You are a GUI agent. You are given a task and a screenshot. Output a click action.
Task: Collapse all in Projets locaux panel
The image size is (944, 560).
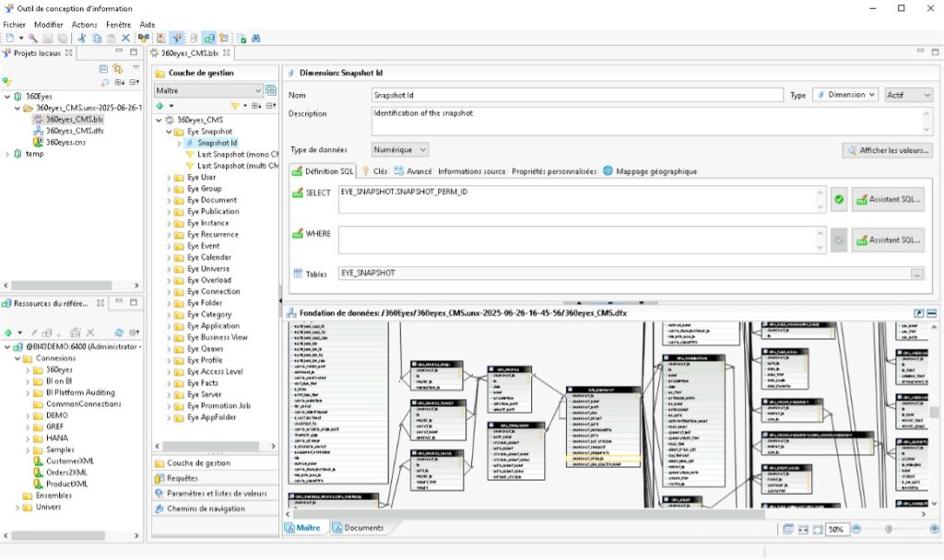[103, 68]
